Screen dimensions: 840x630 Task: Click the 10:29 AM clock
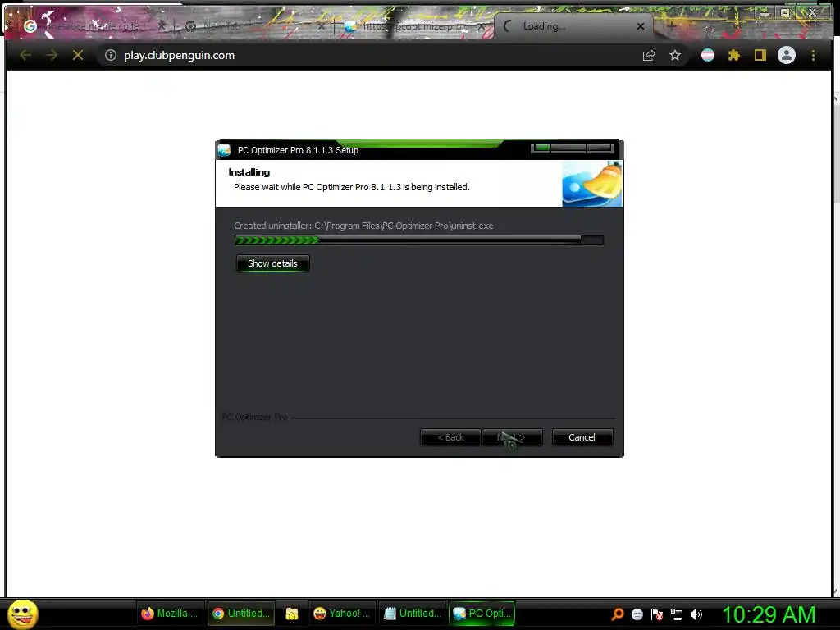[769, 614]
